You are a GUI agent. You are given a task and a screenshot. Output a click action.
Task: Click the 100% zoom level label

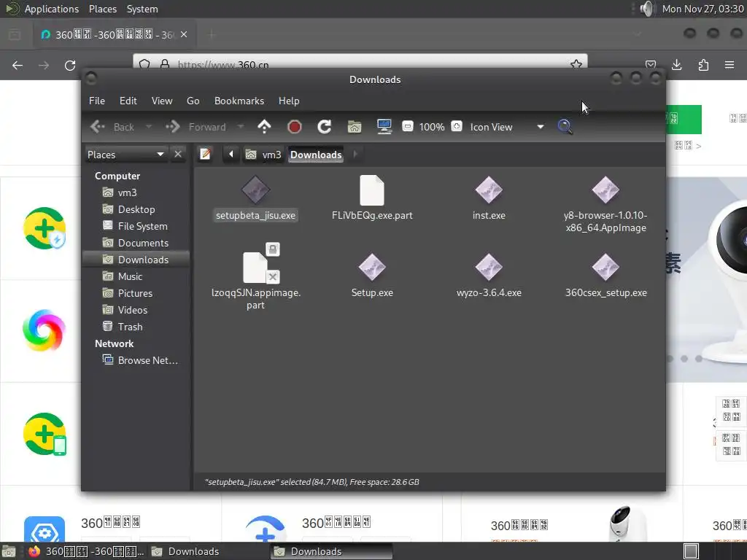pyautogui.click(x=432, y=127)
